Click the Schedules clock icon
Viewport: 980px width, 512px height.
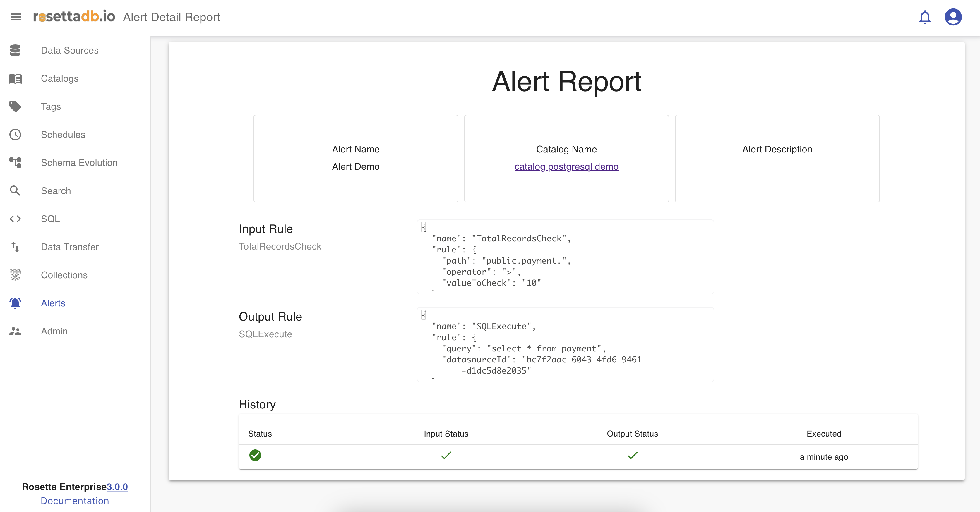click(15, 135)
